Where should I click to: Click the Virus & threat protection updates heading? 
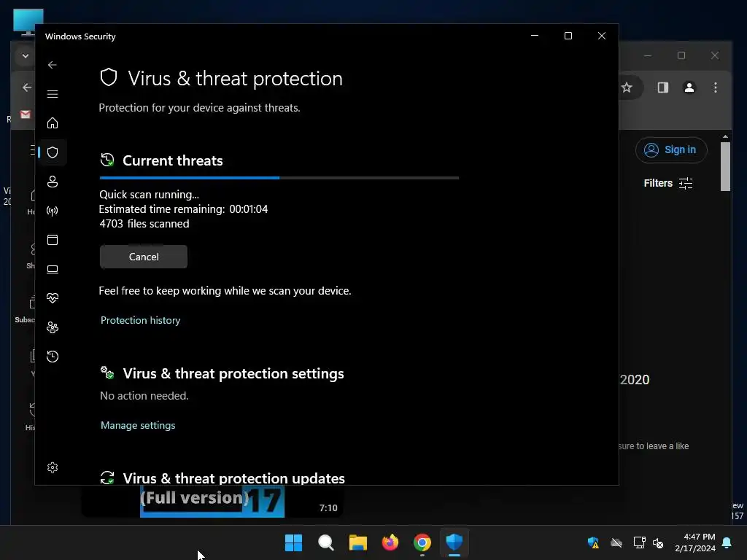234,478
